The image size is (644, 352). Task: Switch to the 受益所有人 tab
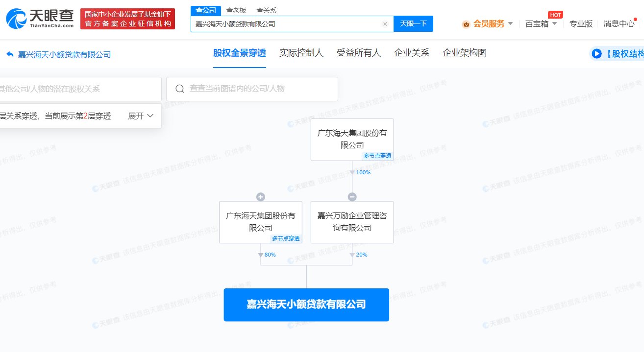coord(359,53)
